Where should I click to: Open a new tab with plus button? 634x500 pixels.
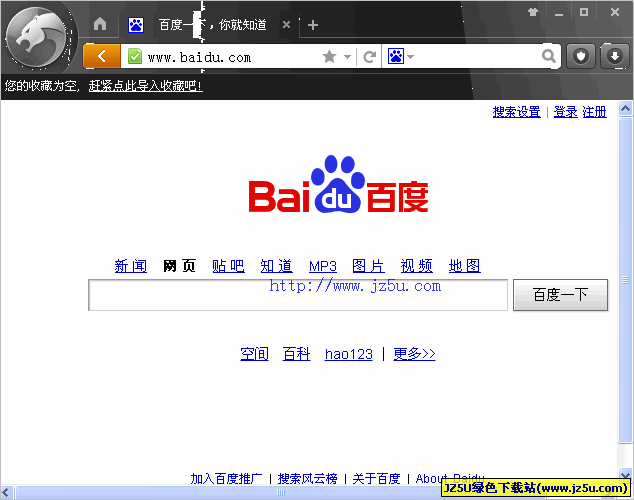pyautogui.click(x=313, y=25)
